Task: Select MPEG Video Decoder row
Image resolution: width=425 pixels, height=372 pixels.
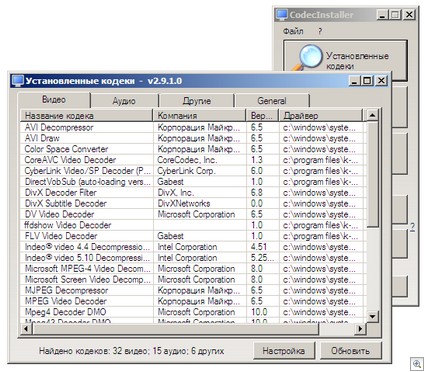Action: pos(194,301)
